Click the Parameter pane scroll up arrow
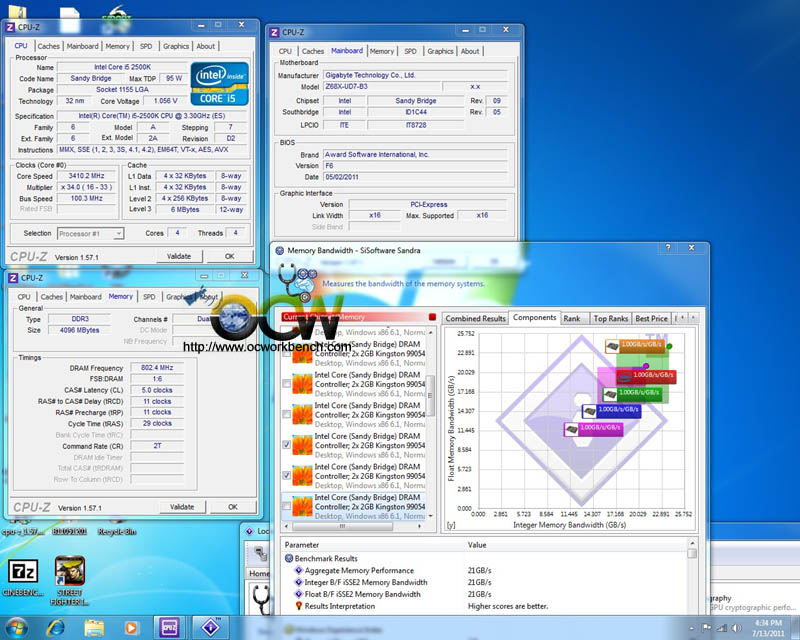This screenshot has width=800, height=640. point(692,543)
